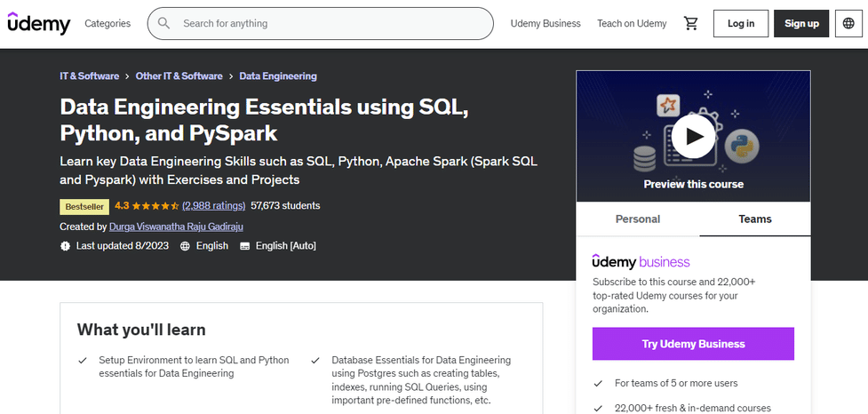Open the language globe selector

click(848, 24)
